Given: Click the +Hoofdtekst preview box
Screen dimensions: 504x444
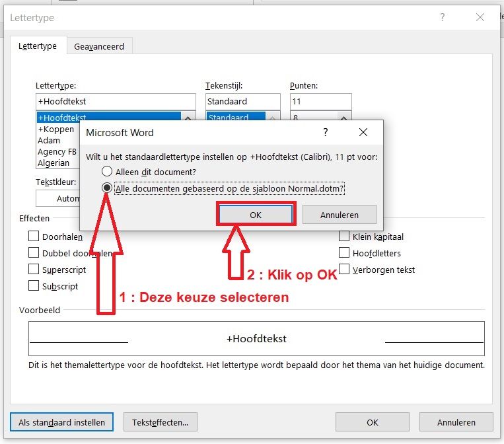Looking at the screenshot, I should point(256,338).
